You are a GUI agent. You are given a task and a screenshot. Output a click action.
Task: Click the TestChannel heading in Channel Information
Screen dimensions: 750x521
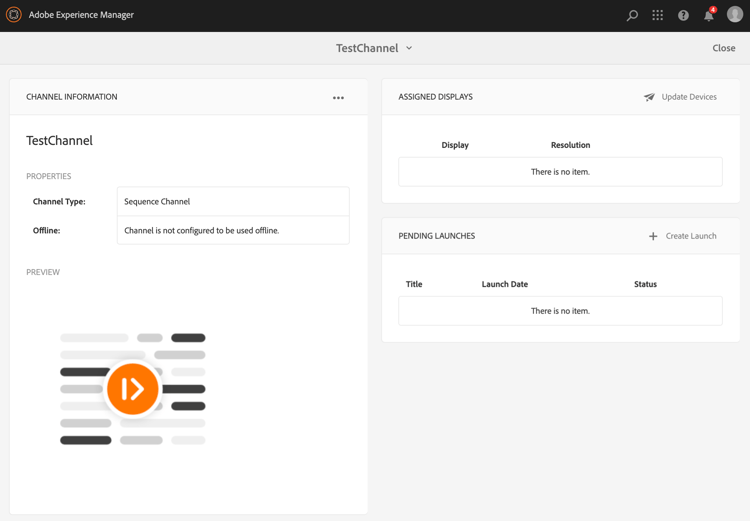59,141
